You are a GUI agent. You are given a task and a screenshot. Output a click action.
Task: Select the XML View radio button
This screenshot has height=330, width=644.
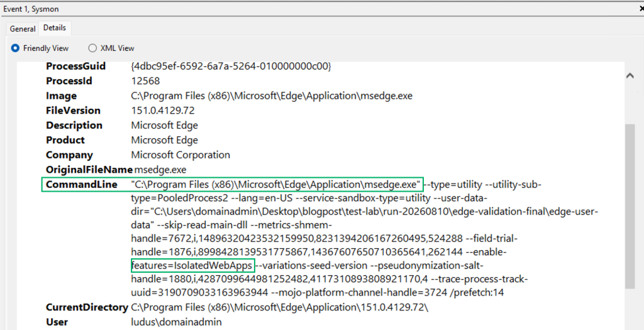click(x=92, y=48)
